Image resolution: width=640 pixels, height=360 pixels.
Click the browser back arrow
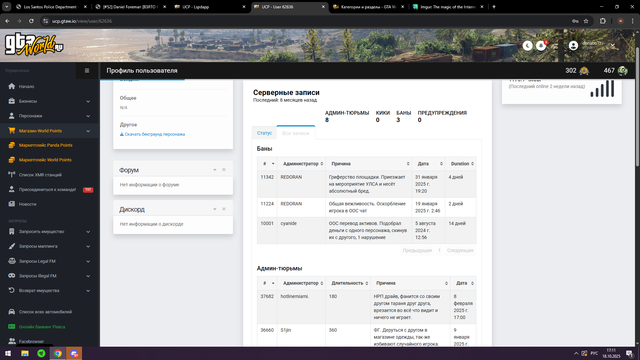(7, 21)
